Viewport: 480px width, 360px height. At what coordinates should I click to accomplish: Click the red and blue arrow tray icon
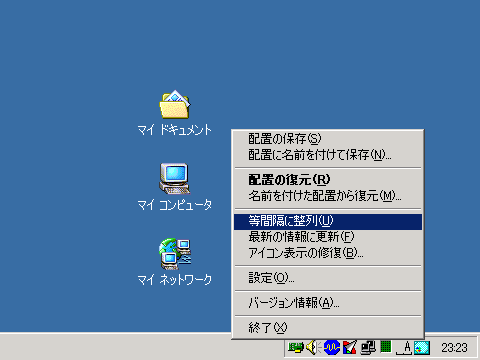(x=350, y=348)
